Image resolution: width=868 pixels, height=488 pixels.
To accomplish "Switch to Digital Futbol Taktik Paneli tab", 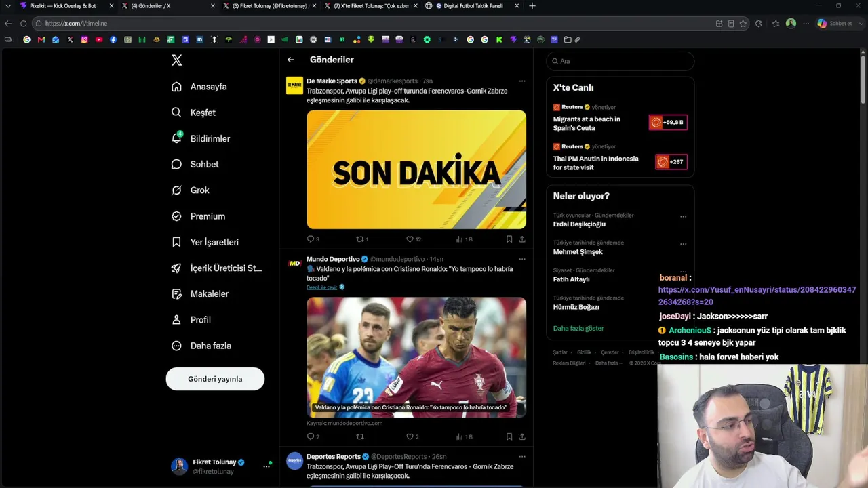I will click(x=473, y=6).
